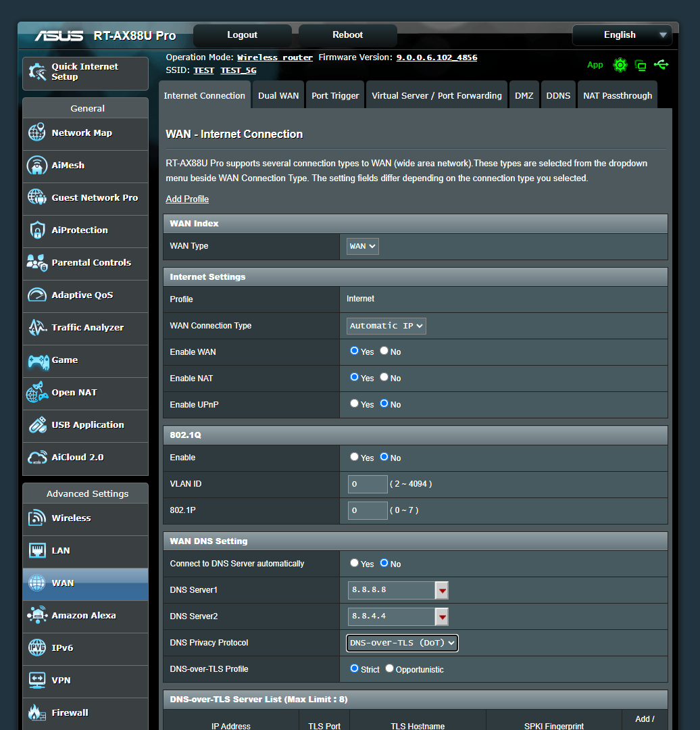
Task: Open AiProtection shield icon
Action: pos(37,230)
